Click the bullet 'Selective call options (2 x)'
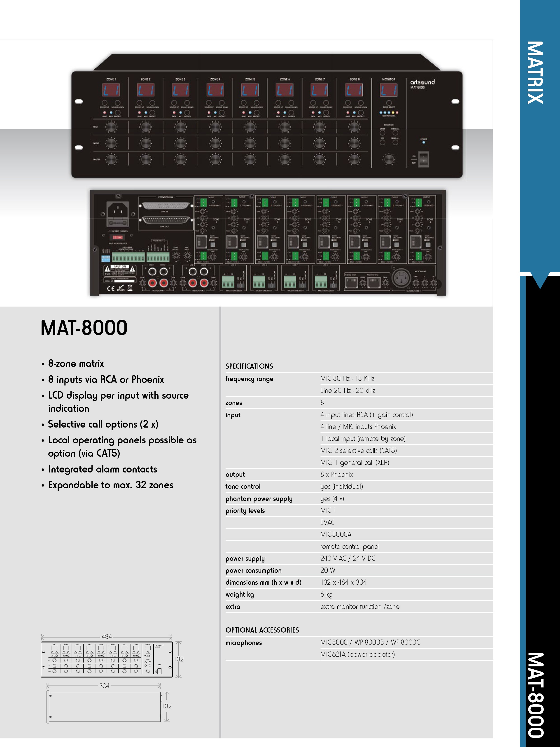 click(x=103, y=424)
